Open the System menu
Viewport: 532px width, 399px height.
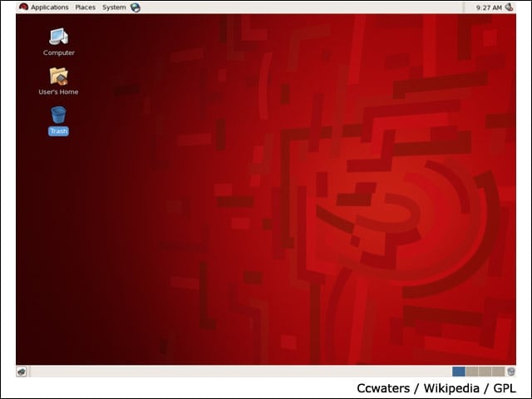pos(114,7)
